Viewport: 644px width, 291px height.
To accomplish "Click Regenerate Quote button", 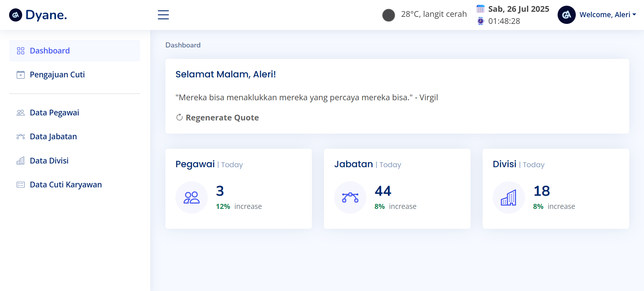I will pyautogui.click(x=217, y=118).
